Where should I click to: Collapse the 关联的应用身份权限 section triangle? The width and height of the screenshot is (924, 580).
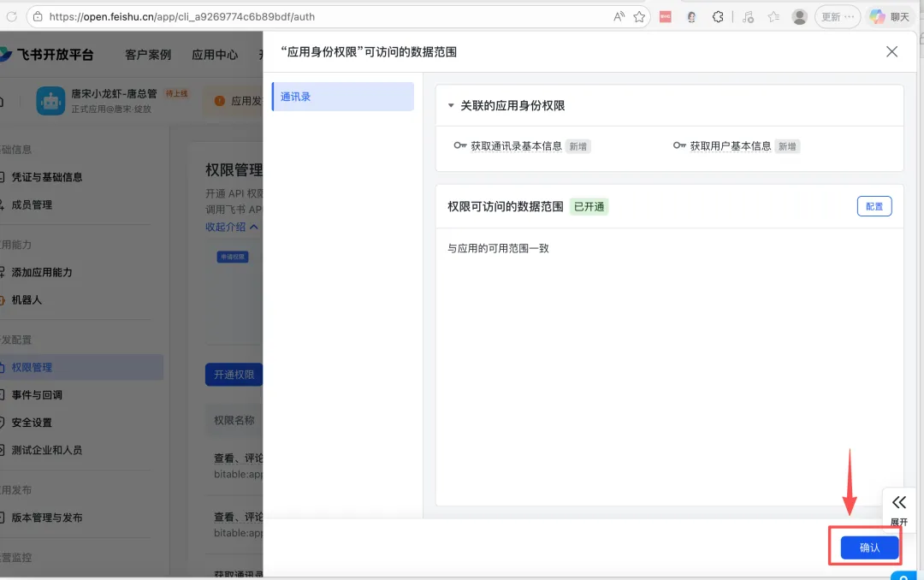451,105
